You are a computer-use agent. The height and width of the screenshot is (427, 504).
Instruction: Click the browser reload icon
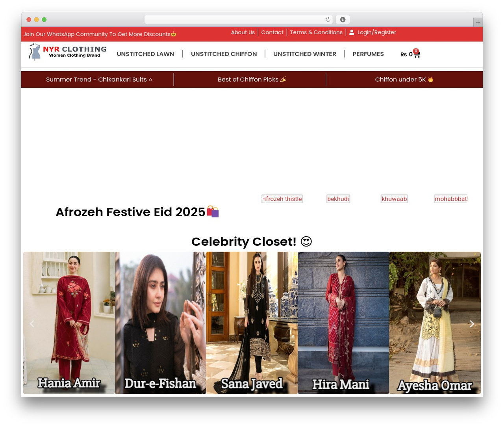pos(328,20)
